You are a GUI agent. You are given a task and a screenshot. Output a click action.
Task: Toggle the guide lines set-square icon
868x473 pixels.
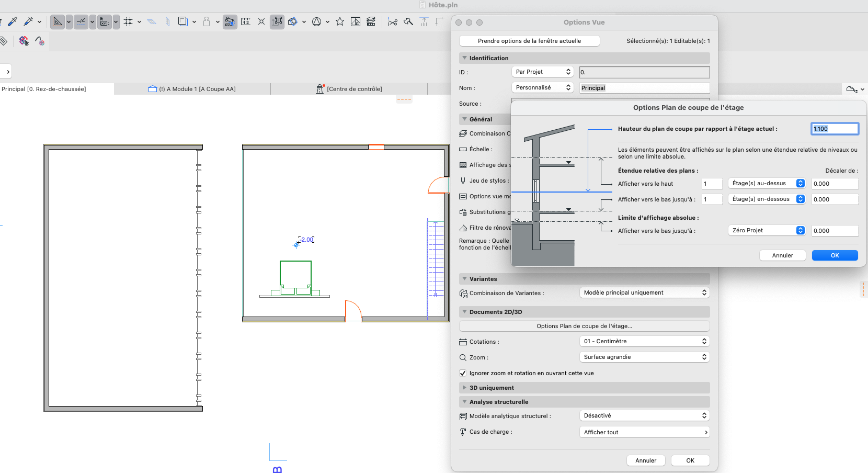click(x=58, y=21)
